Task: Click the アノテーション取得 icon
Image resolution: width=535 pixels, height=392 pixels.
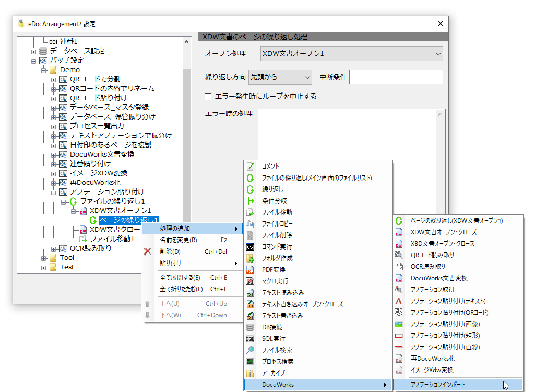Action: click(399, 290)
